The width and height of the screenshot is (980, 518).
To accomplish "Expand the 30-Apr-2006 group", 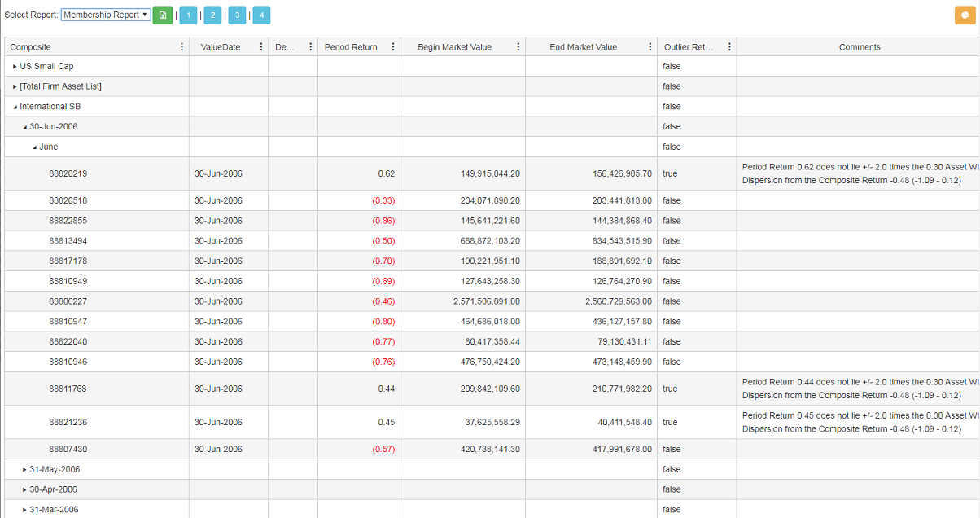I will tap(24, 489).
